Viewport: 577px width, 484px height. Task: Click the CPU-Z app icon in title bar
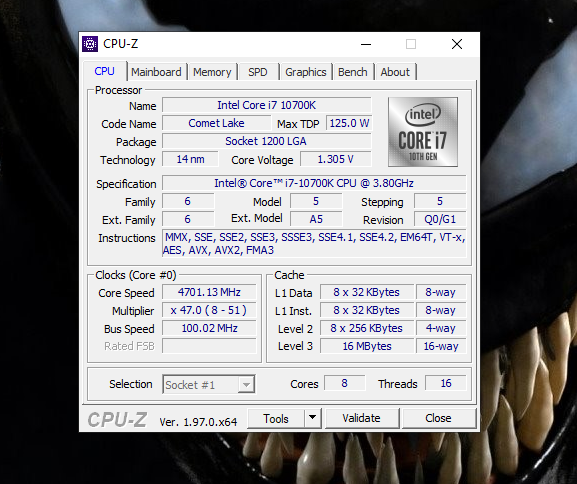click(x=90, y=44)
